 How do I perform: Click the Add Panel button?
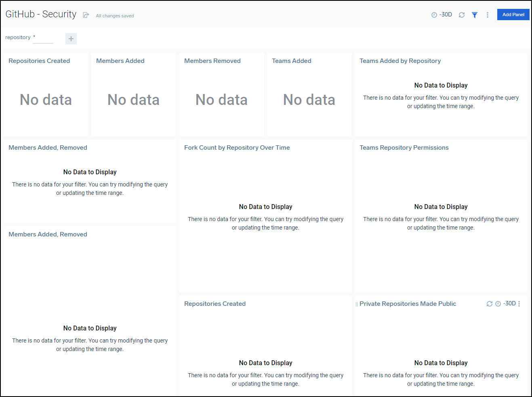[513, 15]
